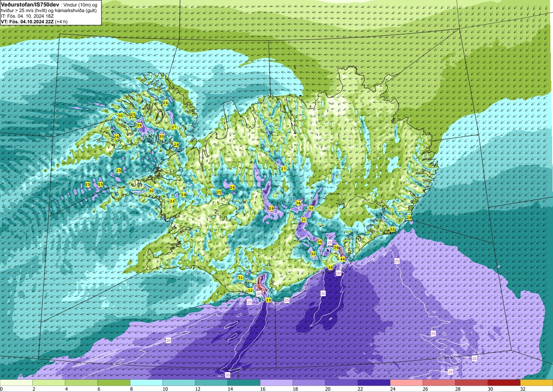Pick the 10–12 turquoise legend swatch
The height and width of the screenshot is (392, 553).
(x=179, y=383)
